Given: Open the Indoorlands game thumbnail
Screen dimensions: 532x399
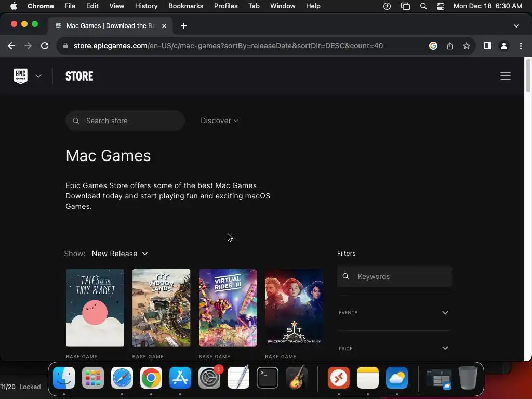Looking at the screenshot, I should (x=161, y=308).
